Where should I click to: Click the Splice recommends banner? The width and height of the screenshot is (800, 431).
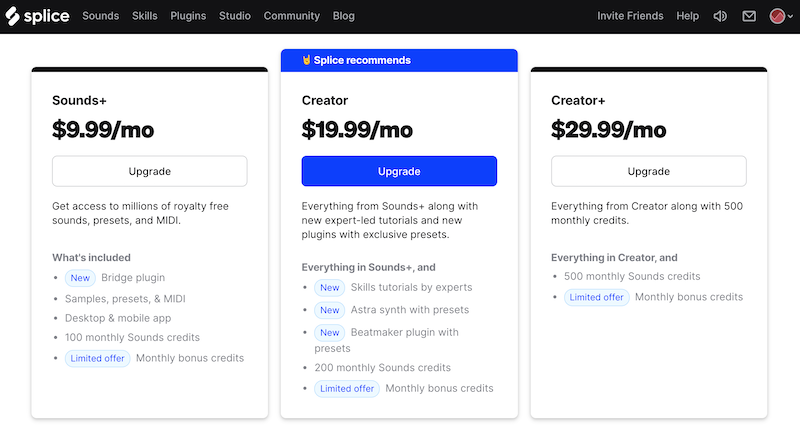[x=399, y=60]
